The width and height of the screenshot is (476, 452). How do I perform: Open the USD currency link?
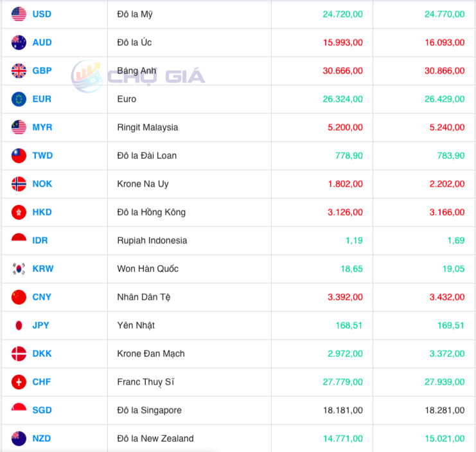42,14
